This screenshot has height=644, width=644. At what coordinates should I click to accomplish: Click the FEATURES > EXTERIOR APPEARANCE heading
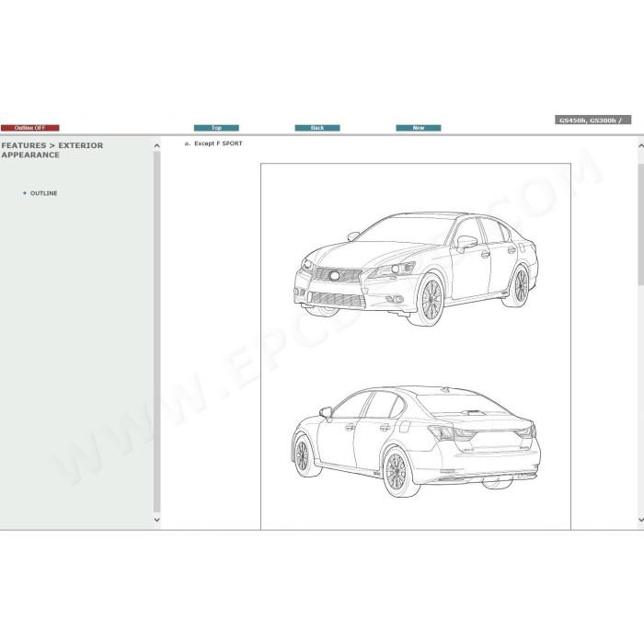pos(52,150)
